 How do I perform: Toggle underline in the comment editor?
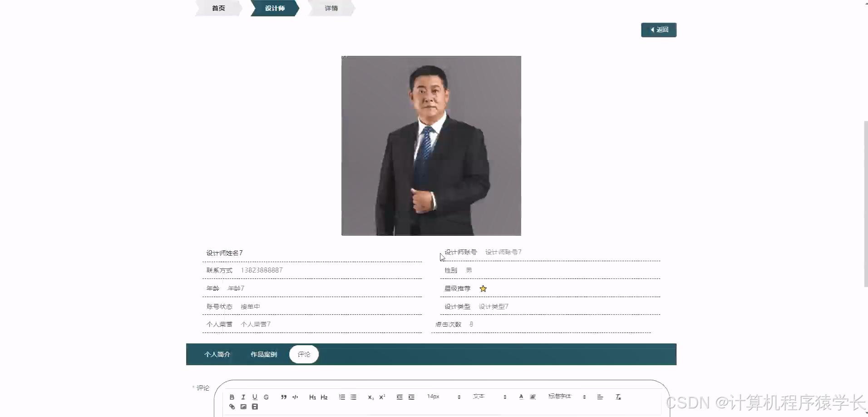click(255, 397)
